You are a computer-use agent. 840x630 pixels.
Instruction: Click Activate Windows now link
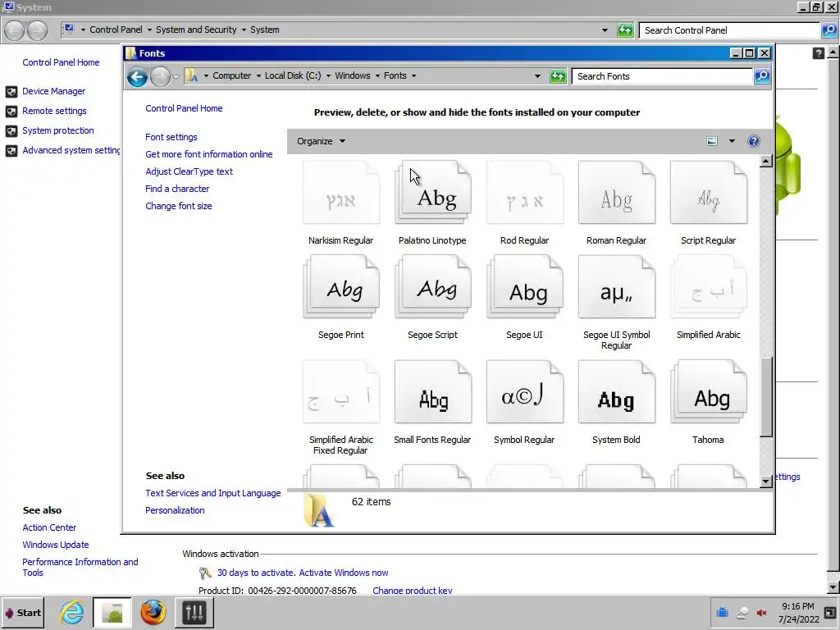click(x=344, y=573)
